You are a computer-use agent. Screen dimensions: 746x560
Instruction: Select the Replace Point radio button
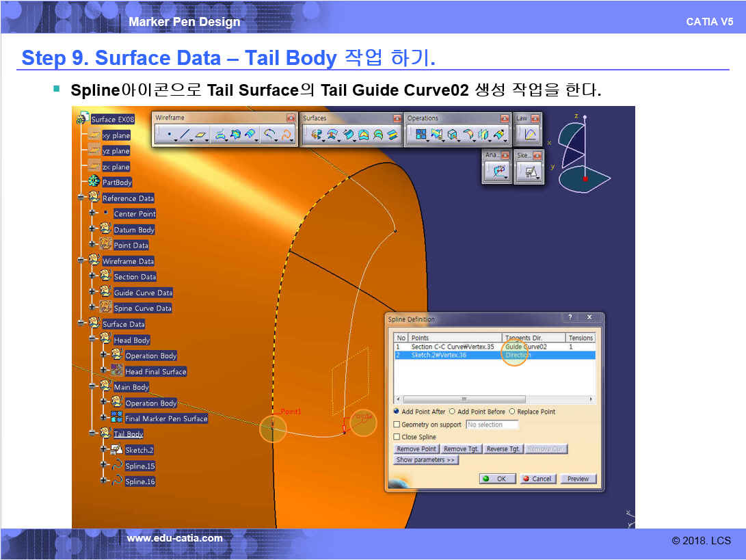514,412
